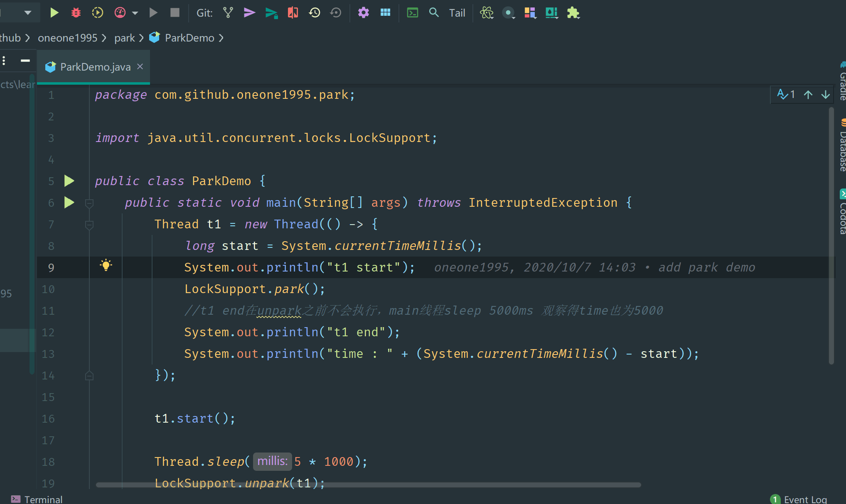Click the lightbulb intention icon on line 9
The width and height of the screenshot is (846, 504).
(x=106, y=265)
